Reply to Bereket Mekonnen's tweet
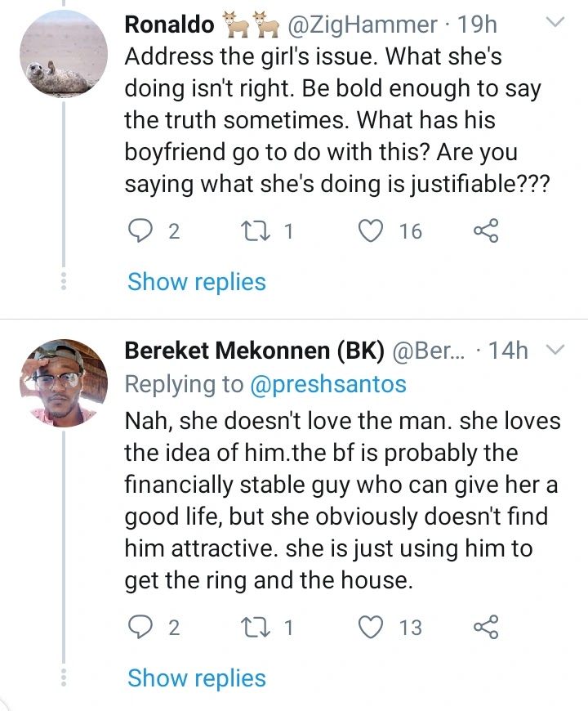The image size is (588, 711). (144, 628)
